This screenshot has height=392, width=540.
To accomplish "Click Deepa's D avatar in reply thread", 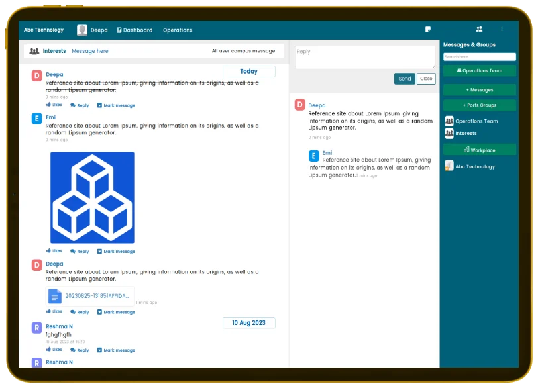I will coord(300,105).
